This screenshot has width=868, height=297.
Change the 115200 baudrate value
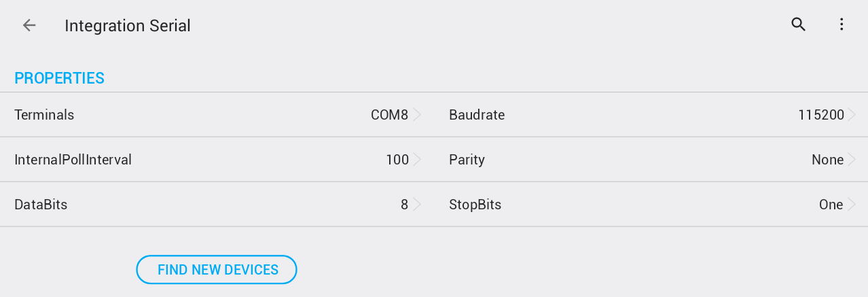[820, 115]
